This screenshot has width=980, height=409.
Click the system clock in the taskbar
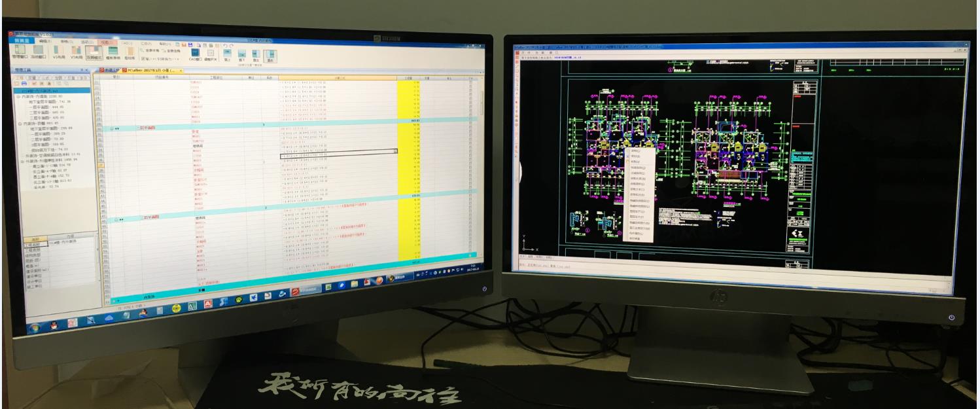473,268
